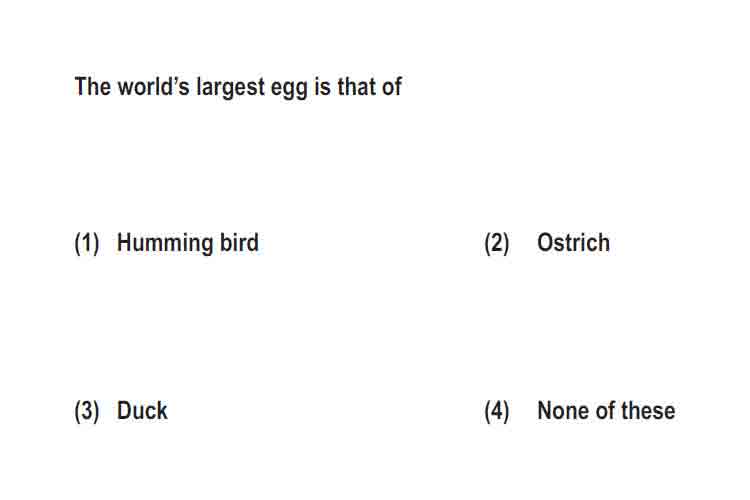Pick the Duck answer option

(142, 411)
